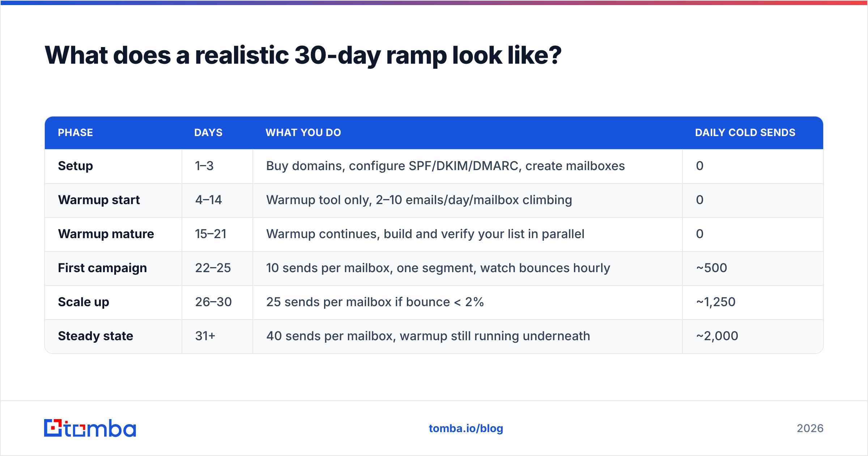Click the 2026 year label

coord(810,428)
